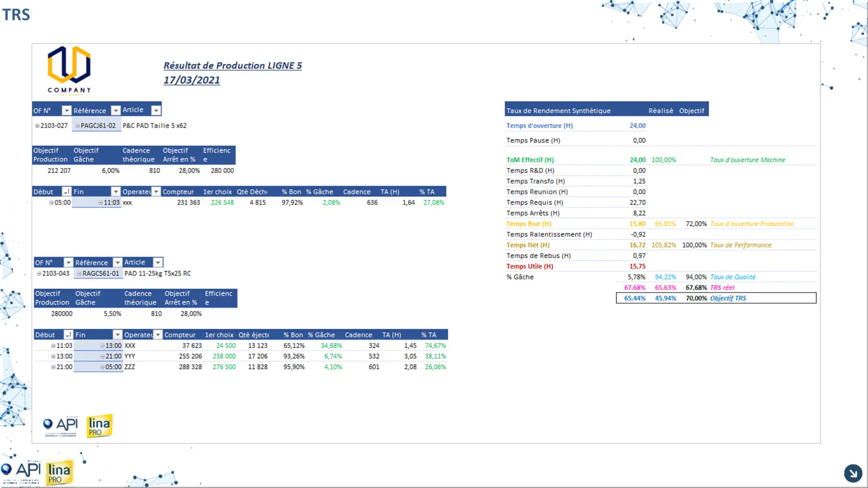Click the Résultat de Production LIGNE 5 title
Viewport: 868px width, 488px height.
click(232, 65)
